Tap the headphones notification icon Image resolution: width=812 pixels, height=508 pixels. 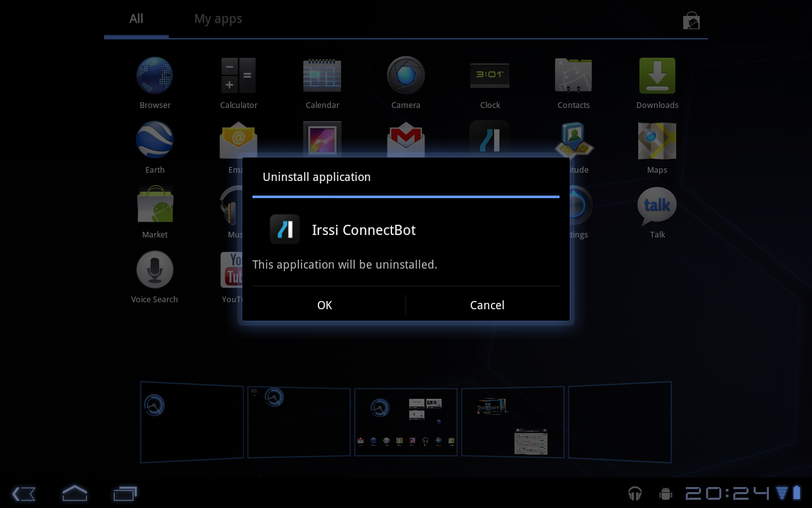(x=634, y=493)
